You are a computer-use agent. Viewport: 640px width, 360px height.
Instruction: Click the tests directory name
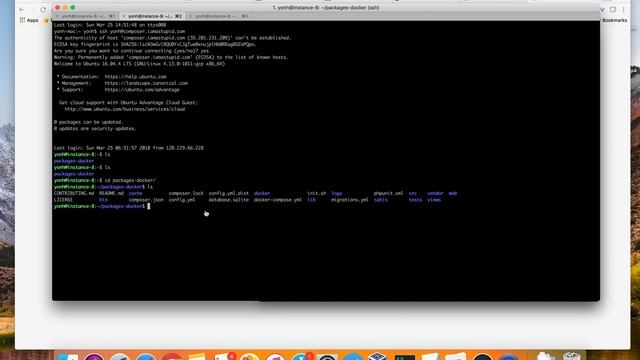416,200
